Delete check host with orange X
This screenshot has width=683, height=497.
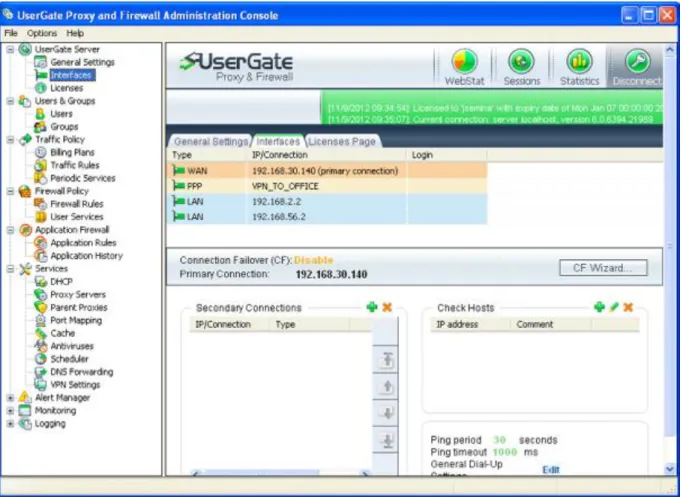coord(628,307)
